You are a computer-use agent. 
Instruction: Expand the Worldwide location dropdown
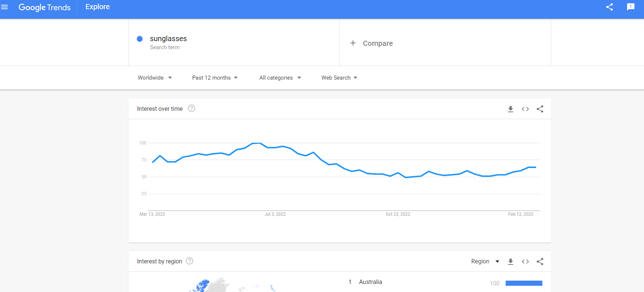(155, 78)
